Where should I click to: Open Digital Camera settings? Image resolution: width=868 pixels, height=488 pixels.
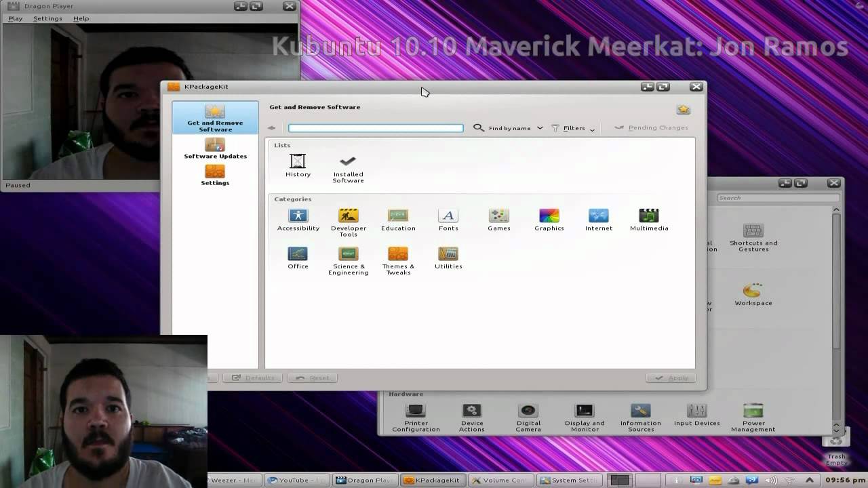click(528, 418)
